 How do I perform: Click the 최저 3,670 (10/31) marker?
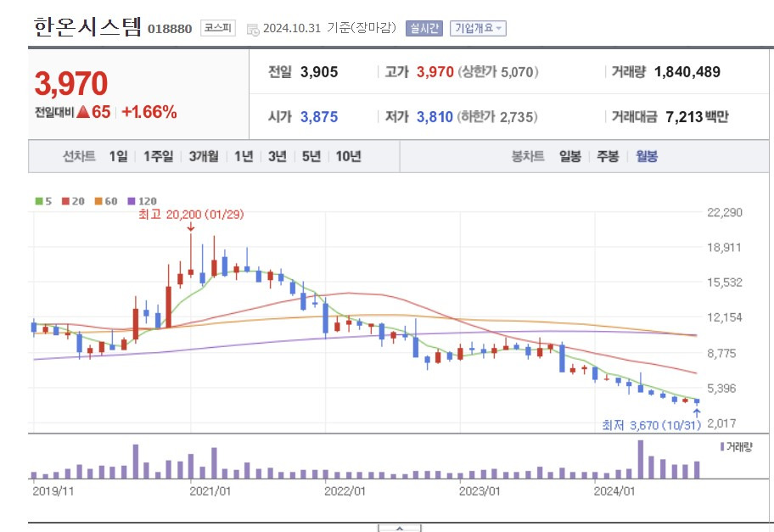652,425
